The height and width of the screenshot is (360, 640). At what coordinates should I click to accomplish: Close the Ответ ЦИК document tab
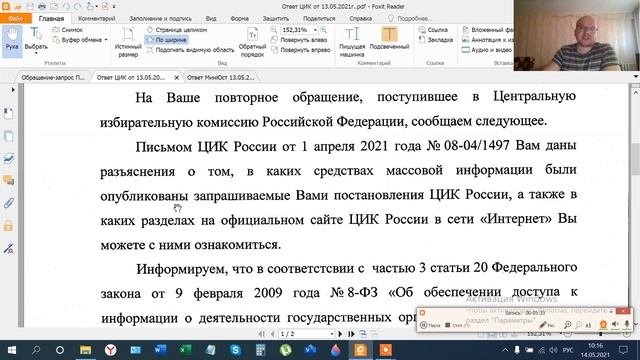(x=176, y=78)
